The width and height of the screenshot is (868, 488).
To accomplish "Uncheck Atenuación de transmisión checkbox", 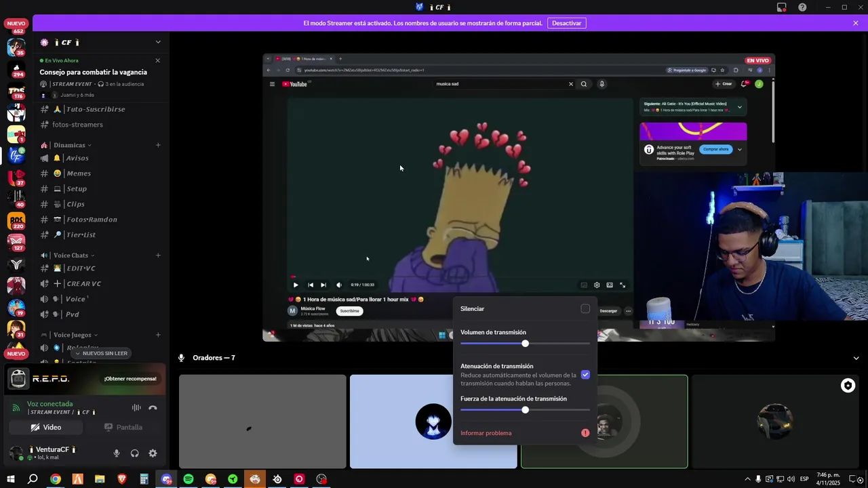I will 585,375.
